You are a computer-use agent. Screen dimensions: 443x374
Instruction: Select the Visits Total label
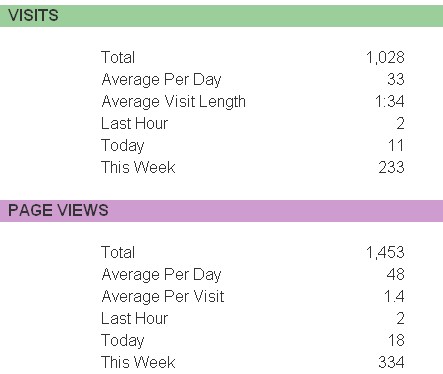click(x=118, y=57)
